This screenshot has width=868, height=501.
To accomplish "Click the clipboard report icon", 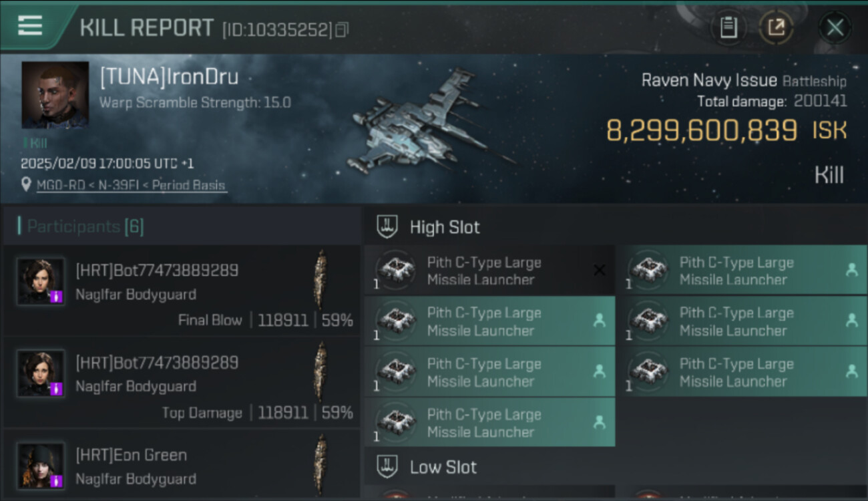I will click(x=728, y=28).
